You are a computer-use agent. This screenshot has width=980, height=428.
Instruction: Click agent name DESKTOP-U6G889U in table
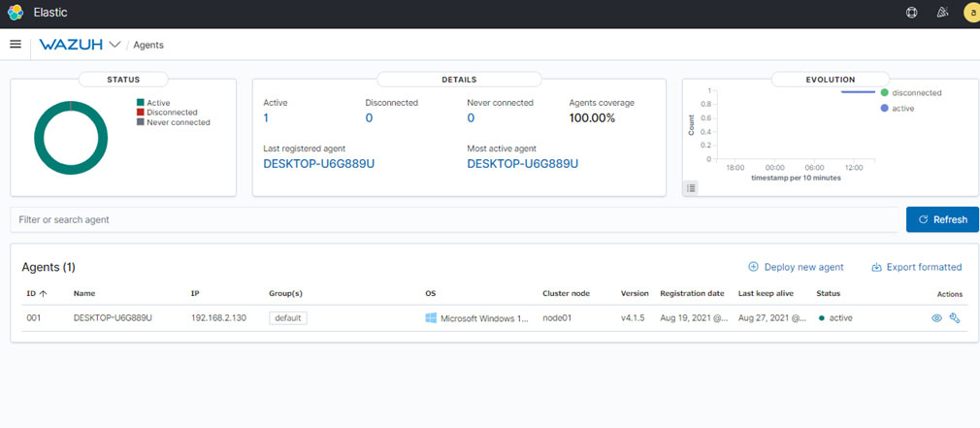pyautogui.click(x=114, y=318)
